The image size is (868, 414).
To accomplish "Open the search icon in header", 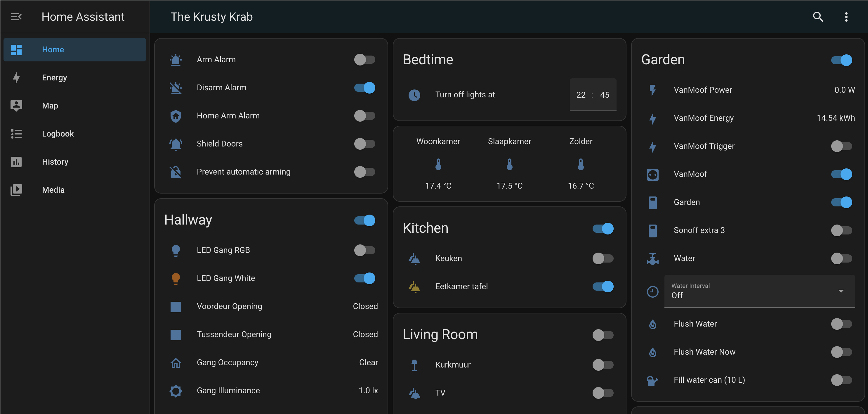I will 818,17.
